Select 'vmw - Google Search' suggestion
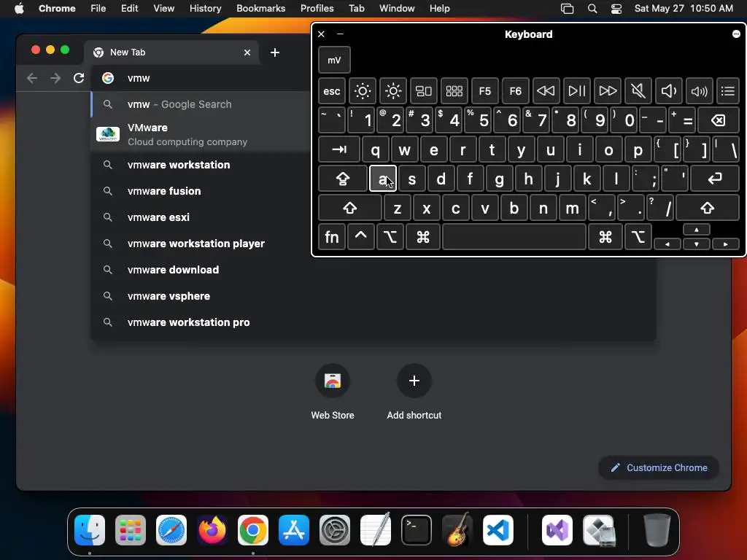This screenshot has width=747, height=560. 200,104
